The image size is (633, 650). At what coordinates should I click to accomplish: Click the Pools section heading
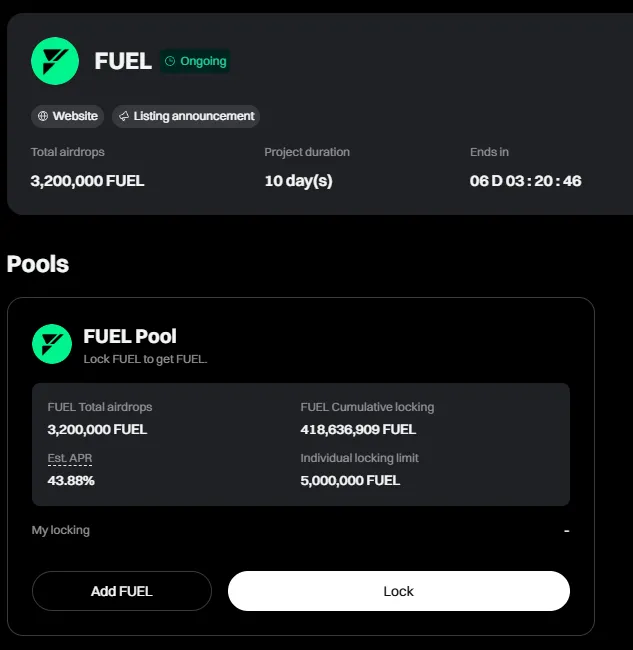pos(38,264)
